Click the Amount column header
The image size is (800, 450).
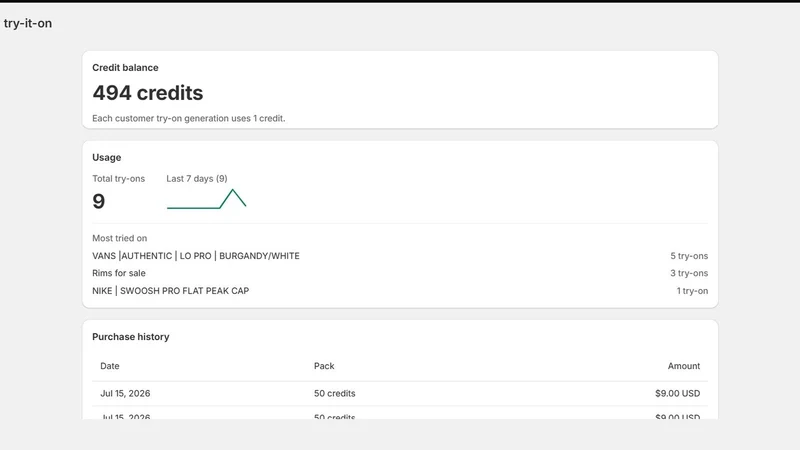[684, 366]
